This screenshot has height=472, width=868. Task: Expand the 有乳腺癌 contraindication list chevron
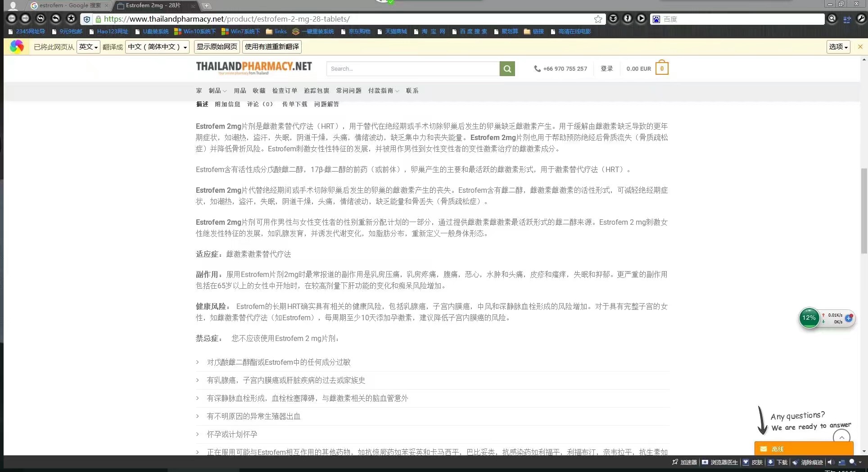point(197,380)
